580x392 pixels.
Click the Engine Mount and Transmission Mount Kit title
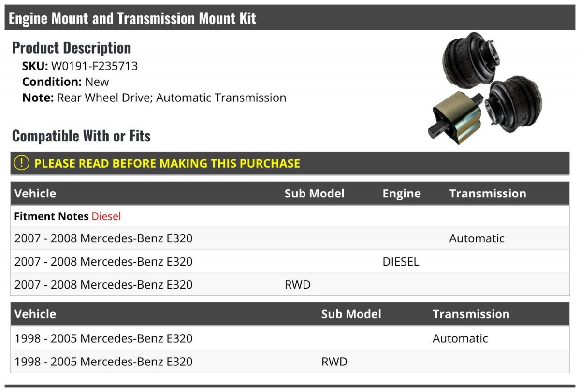pyautogui.click(x=132, y=19)
